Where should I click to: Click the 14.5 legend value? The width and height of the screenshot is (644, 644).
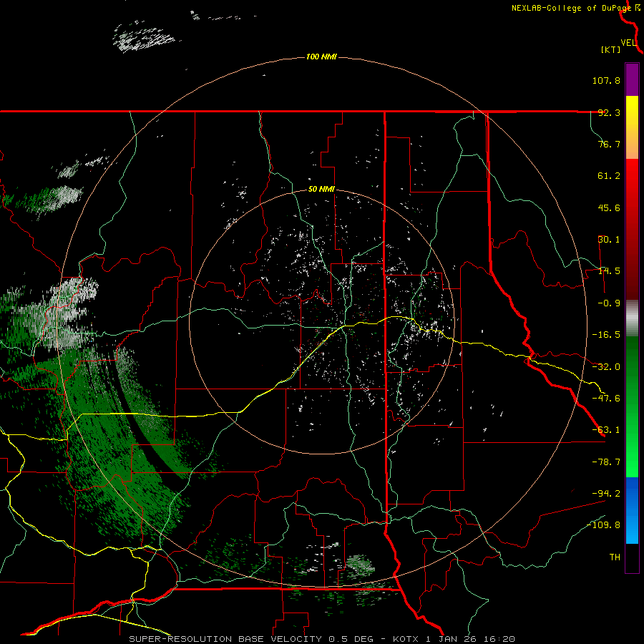coord(609,271)
